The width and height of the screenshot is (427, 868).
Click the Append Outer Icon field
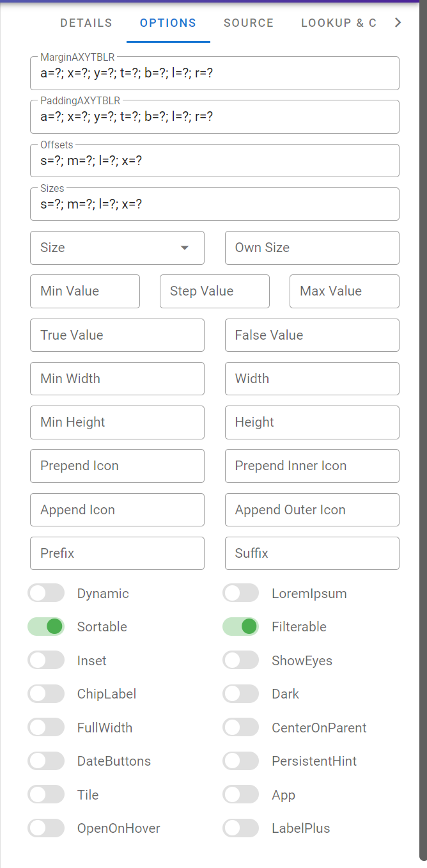(312, 510)
